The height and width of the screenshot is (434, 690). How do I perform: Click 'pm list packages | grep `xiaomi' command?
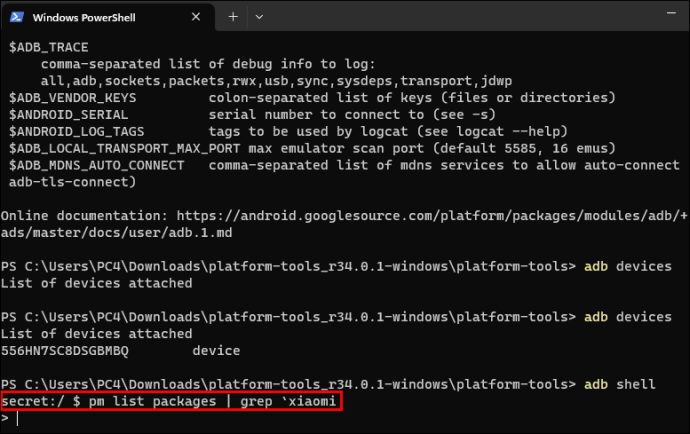[212, 401]
